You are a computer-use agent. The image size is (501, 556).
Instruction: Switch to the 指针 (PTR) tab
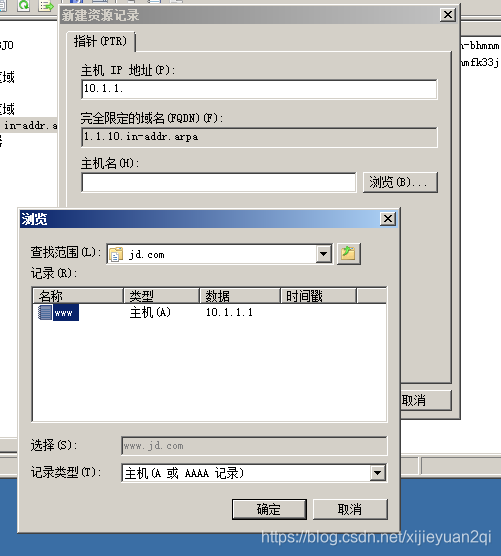pos(100,41)
